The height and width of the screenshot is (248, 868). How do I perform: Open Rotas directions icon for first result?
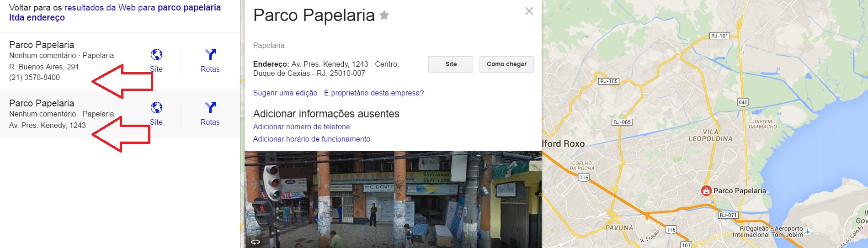click(x=210, y=55)
